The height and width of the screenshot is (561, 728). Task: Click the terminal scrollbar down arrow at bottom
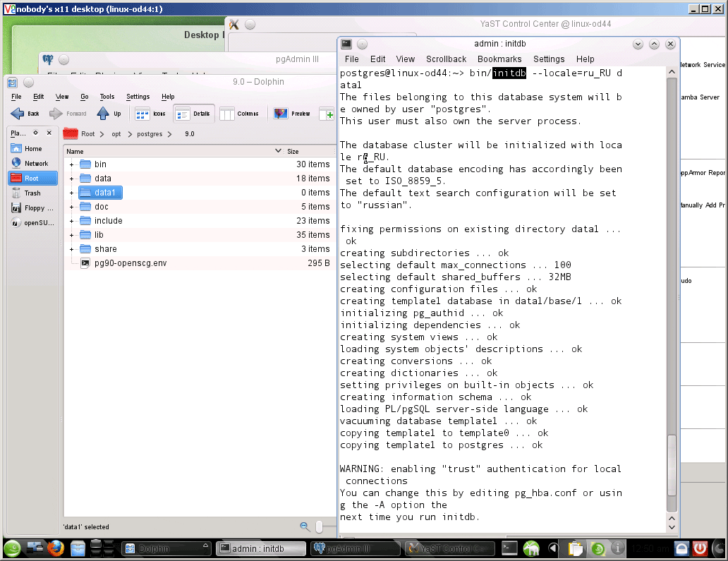coord(672,527)
